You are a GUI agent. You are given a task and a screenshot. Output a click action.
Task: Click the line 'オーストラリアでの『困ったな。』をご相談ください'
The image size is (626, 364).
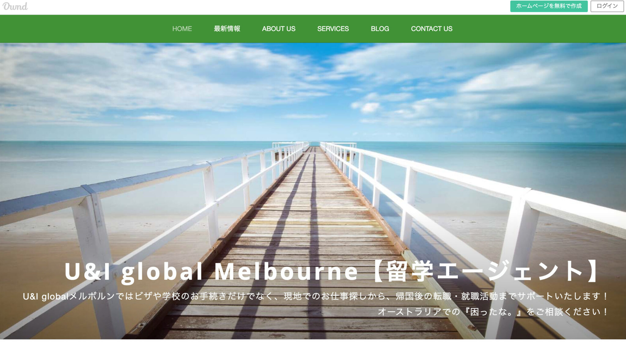[493, 312]
